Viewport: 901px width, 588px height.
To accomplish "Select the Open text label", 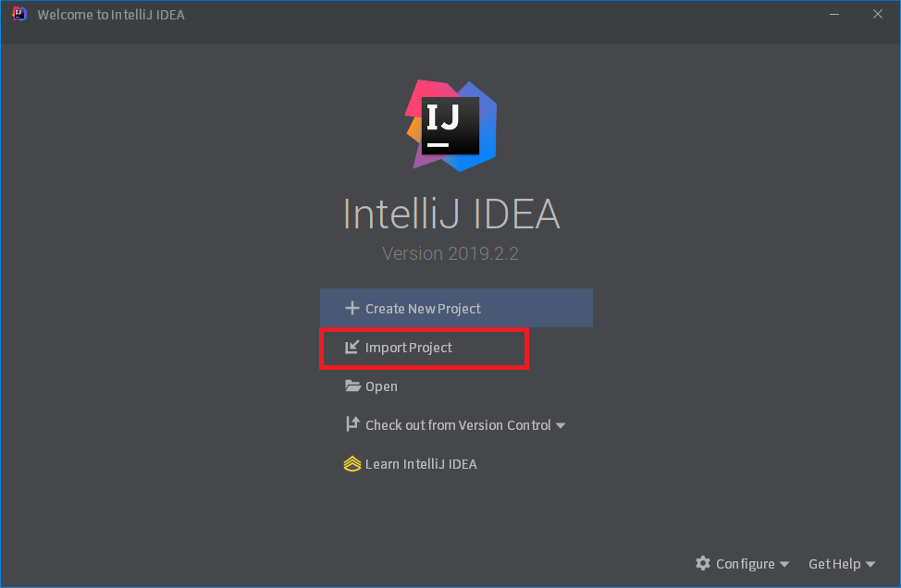I will pos(381,386).
